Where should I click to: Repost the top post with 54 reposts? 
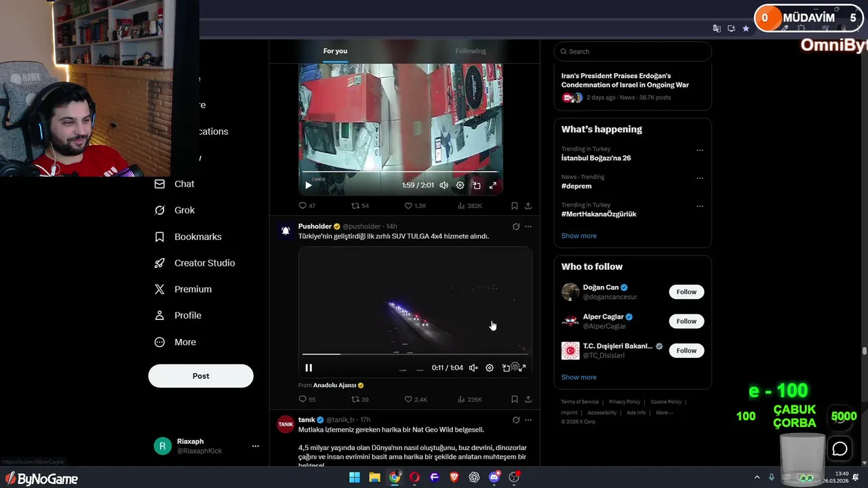[x=359, y=205]
